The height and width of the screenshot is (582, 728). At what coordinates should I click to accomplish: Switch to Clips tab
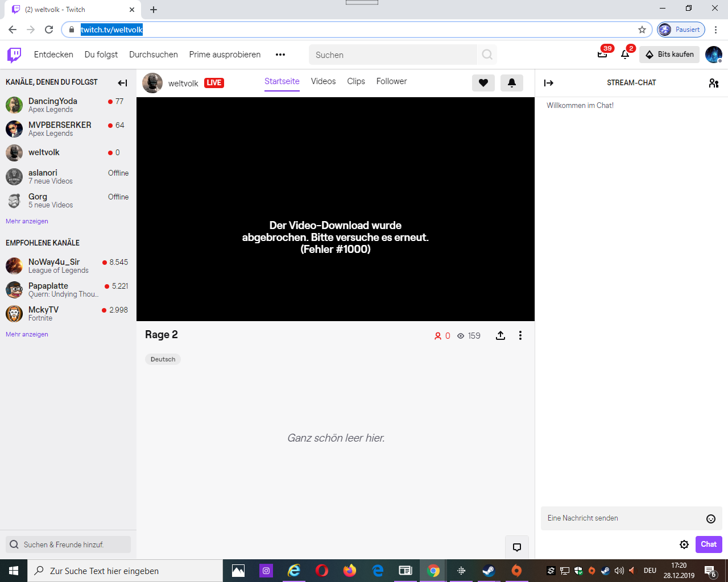[x=356, y=81]
